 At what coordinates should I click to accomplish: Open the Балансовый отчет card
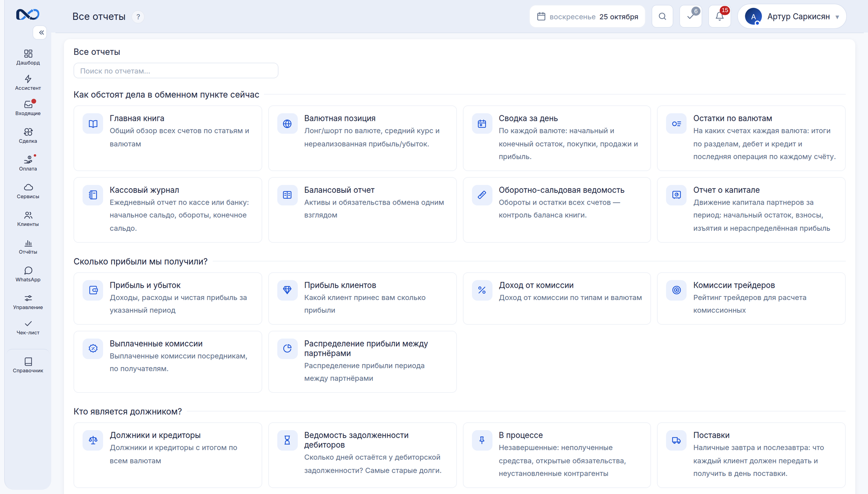[x=362, y=210]
